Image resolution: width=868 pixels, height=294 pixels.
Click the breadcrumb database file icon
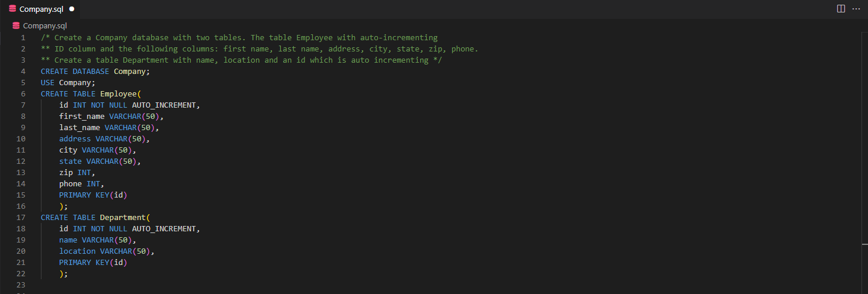(x=16, y=26)
